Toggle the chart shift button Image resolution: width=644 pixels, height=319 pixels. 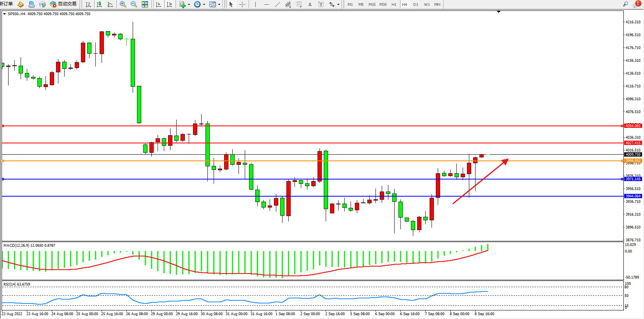pyautogui.click(x=169, y=4)
